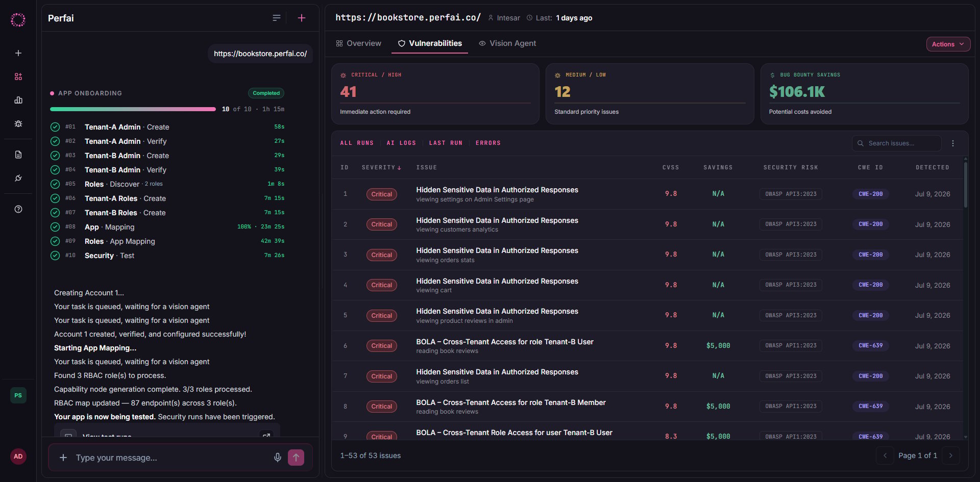Go to next page arrow
Image resolution: width=980 pixels, height=482 pixels.
951,455
